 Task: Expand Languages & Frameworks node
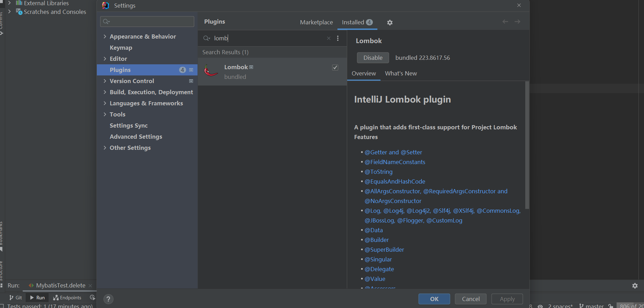[105, 103]
